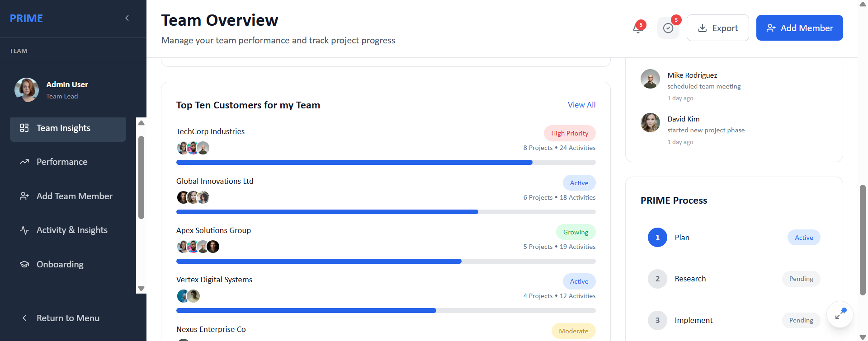Click the notification bell icon
Screen dimensions: 868x341
click(637, 28)
